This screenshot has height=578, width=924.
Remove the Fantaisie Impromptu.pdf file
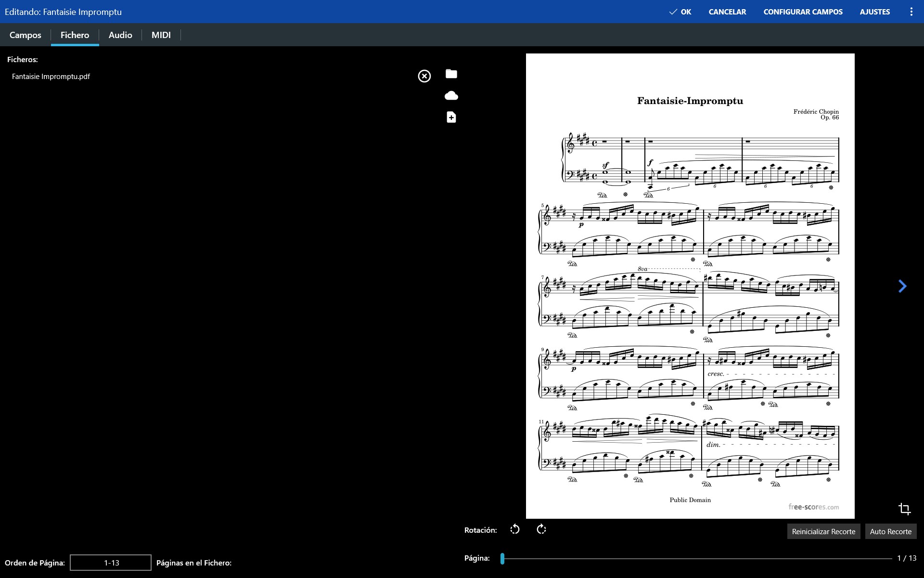(x=424, y=76)
